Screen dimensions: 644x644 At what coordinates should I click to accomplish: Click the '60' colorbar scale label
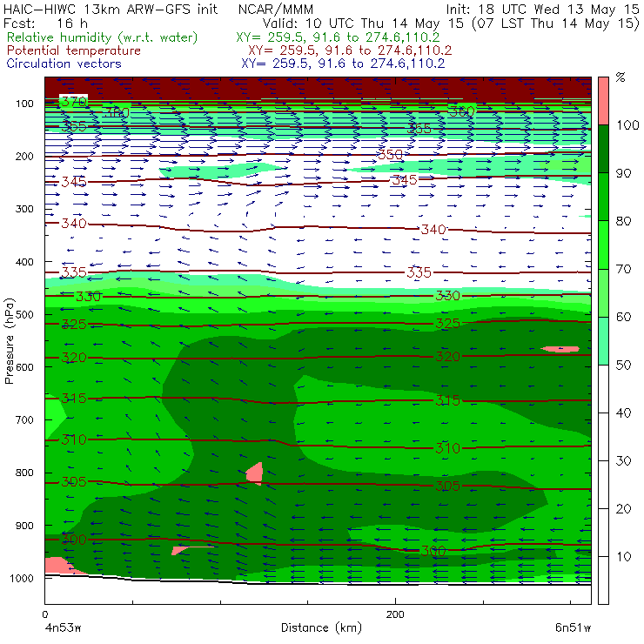624,317
